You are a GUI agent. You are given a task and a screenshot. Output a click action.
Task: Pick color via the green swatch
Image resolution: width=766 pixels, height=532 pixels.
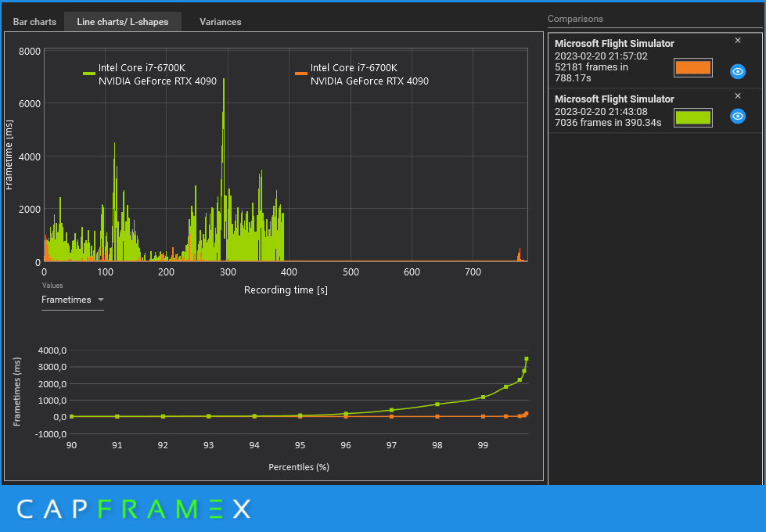click(x=692, y=117)
